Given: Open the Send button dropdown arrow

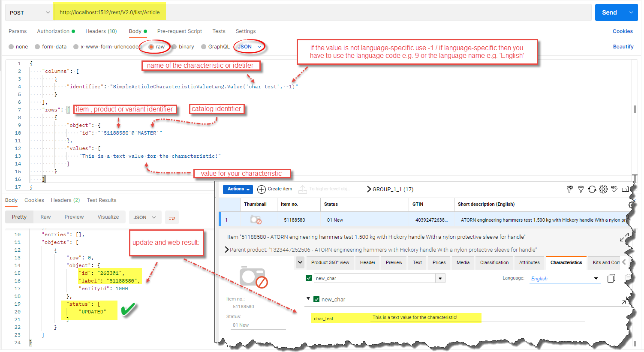Looking at the screenshot, I should click(631, 12).
